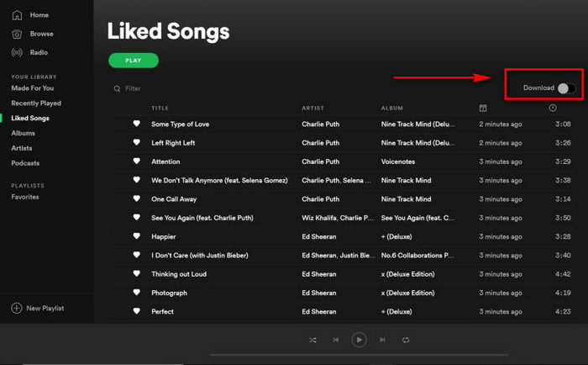
Task: Select song title Left Right Left
Action: coord(173,143)
